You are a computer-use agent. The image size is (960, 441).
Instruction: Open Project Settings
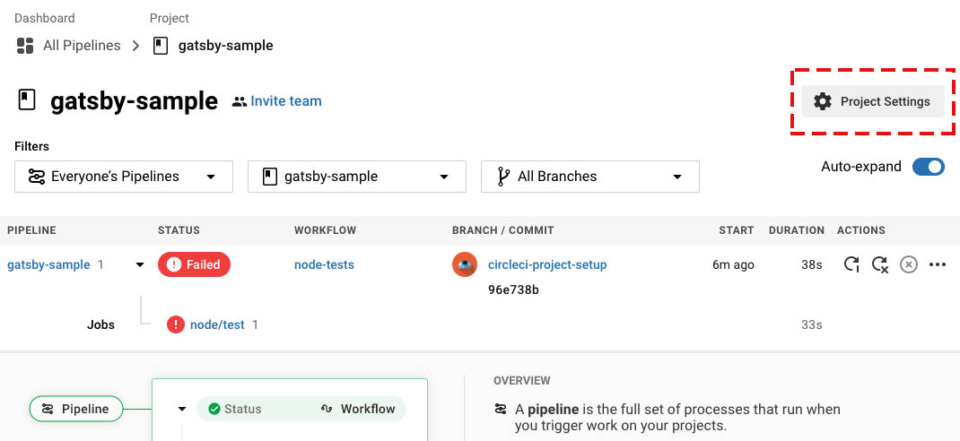(x=872, y=102)
